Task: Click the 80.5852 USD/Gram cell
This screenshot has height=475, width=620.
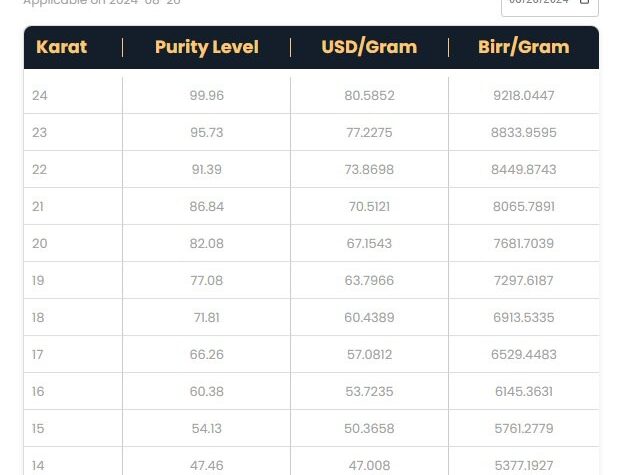Action: (x=369, y=96)
